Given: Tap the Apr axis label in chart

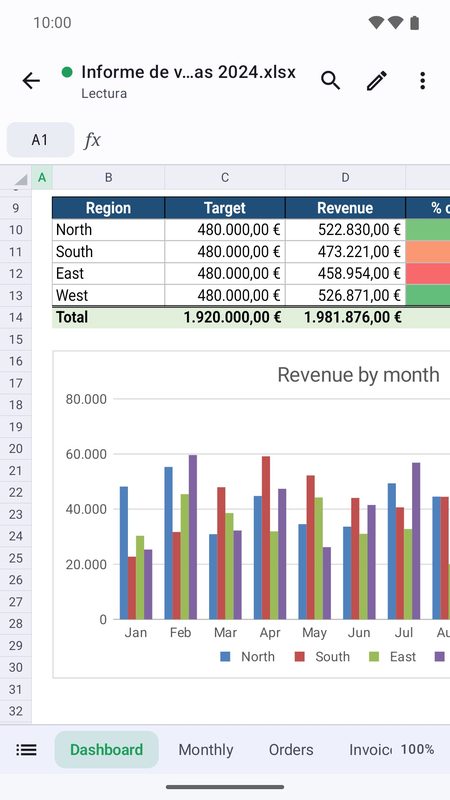Looking at the screenshot, I should pyautogui.click(x=270, y=633).
